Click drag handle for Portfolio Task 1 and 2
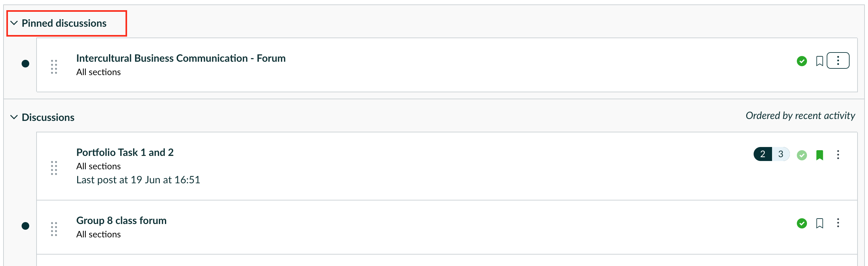 [54, 168]
